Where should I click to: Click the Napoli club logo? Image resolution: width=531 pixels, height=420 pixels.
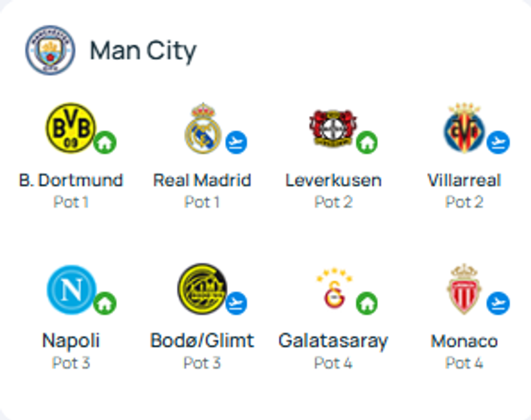pos(71,289)
